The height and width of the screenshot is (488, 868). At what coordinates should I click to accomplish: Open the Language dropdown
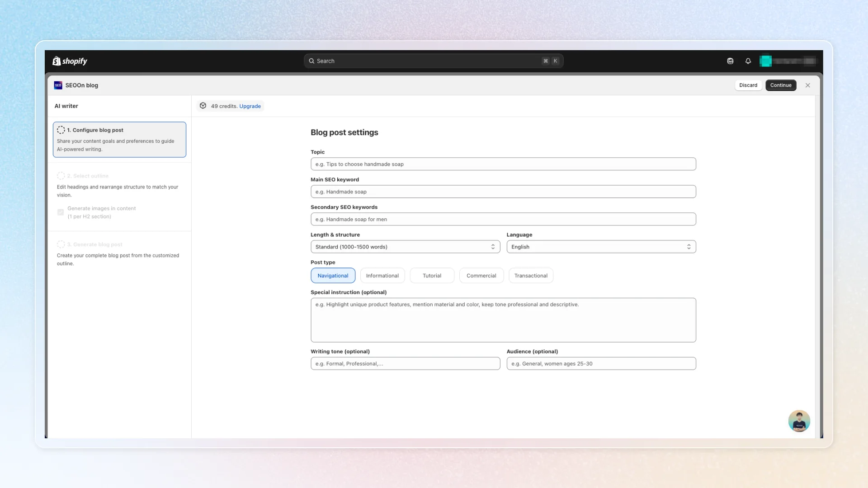(x=601, y=247)
